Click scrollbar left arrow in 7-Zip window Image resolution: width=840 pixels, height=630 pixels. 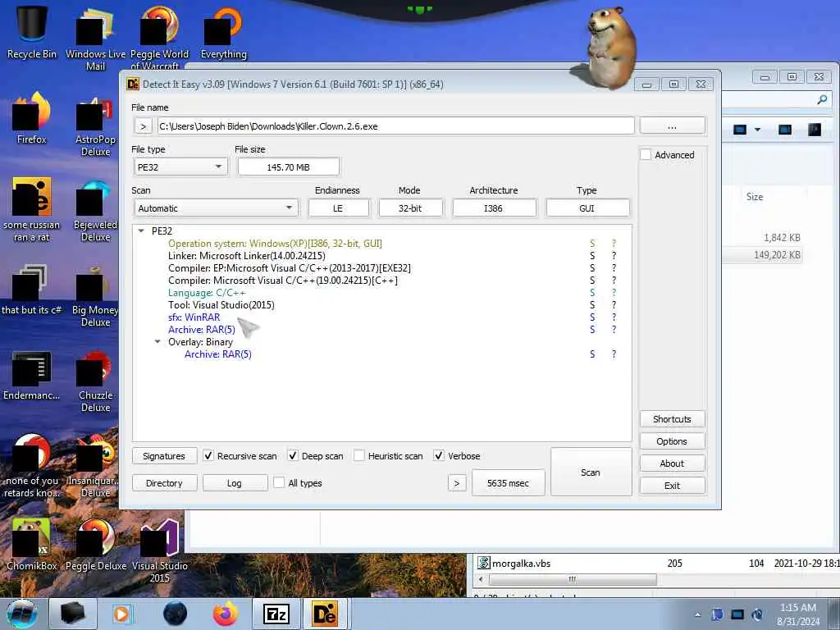(481, 579)
